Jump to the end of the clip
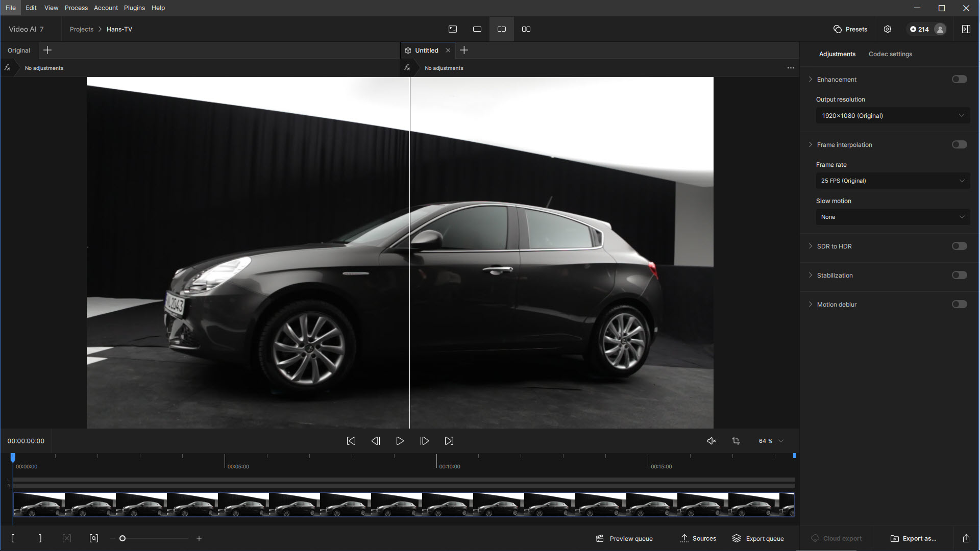 pyautogui.click(x=449, y=441)
